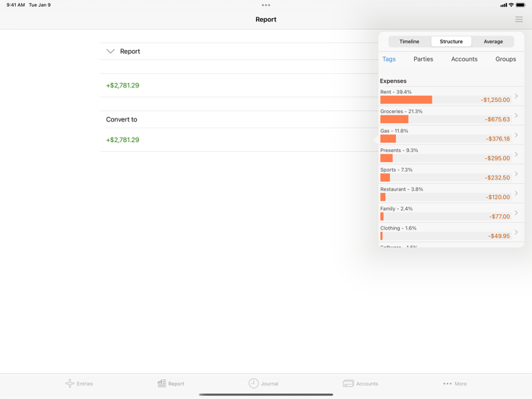Tap the Accounts label in bottom bar

367,384
